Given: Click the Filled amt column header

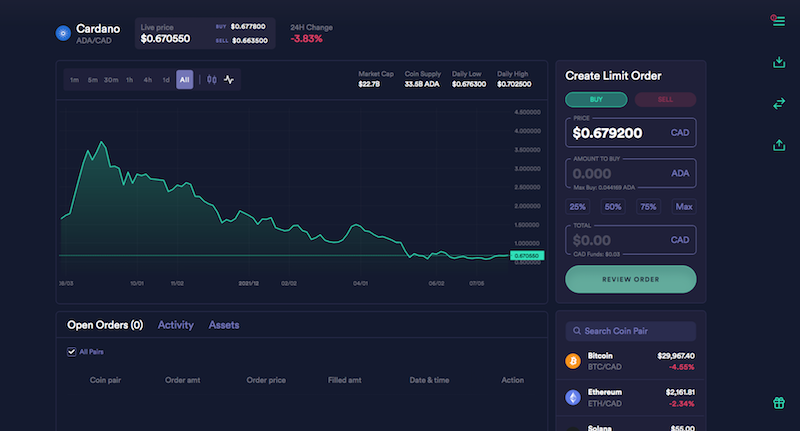Looking at the screenshot, I should pos(345,380).
